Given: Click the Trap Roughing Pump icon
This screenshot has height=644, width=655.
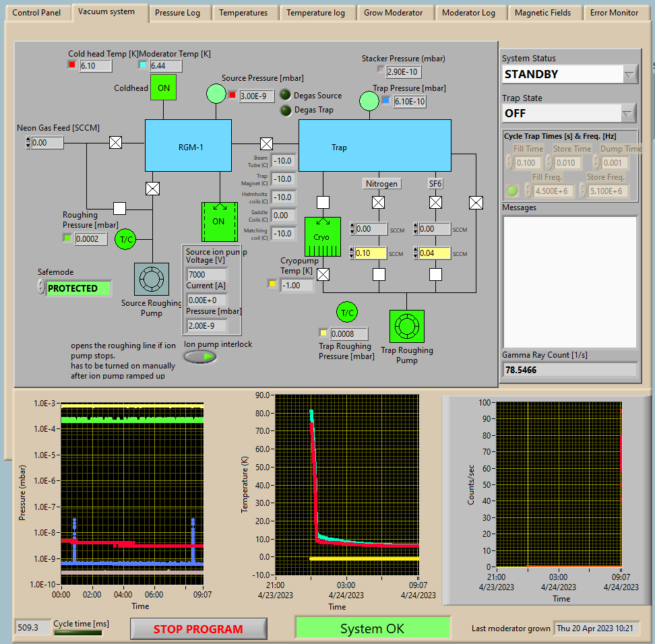Looking at the screenshot, I should tap(406, 327).
